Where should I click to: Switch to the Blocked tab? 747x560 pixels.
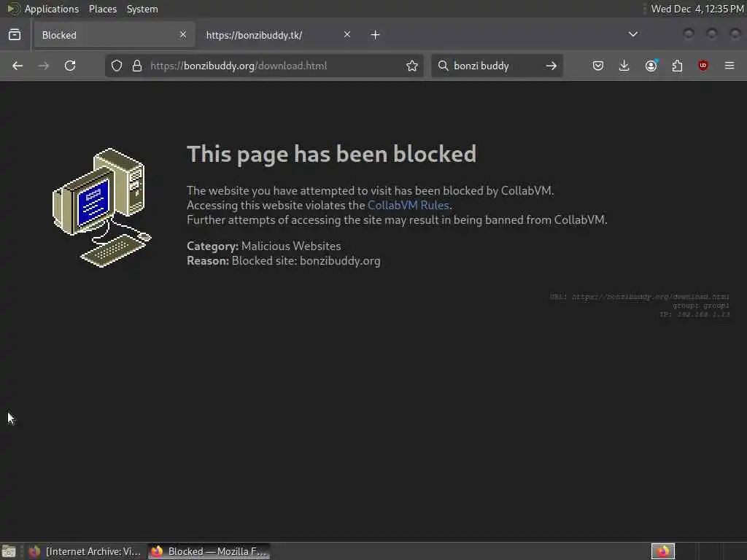click(114, 35)
